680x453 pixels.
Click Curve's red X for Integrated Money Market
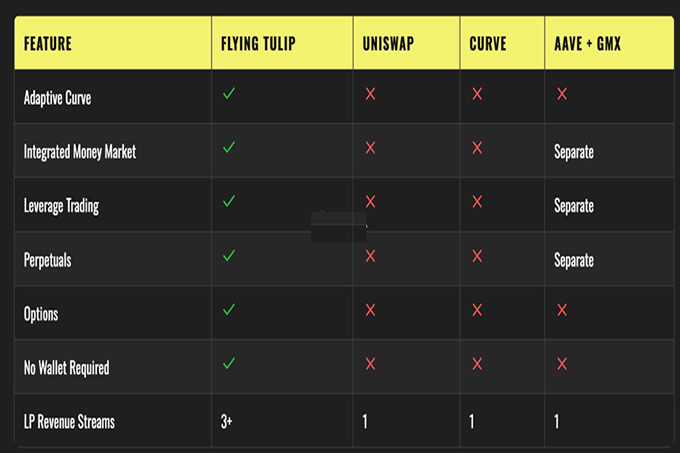(x=477, y=148)
